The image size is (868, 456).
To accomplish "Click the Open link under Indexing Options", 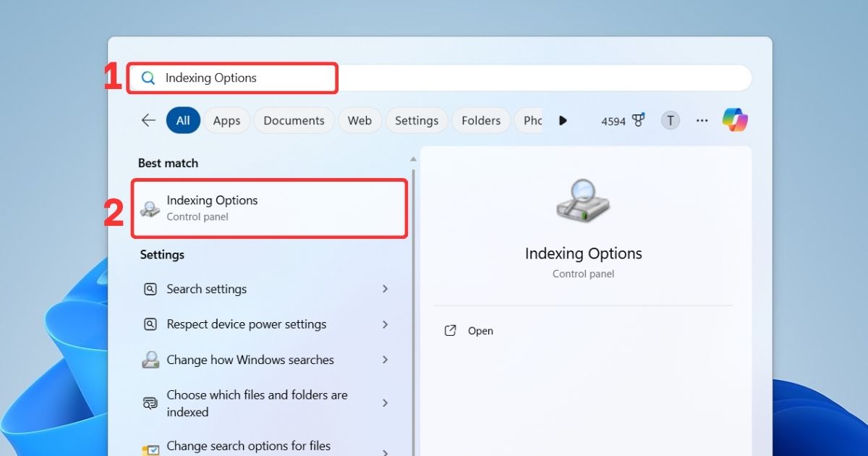I will pos(480,330).
